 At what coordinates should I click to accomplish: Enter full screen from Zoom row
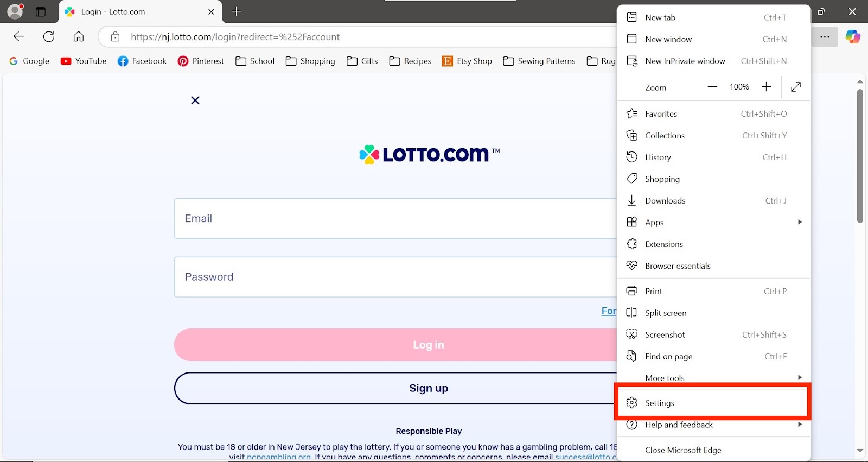(796, 87)
